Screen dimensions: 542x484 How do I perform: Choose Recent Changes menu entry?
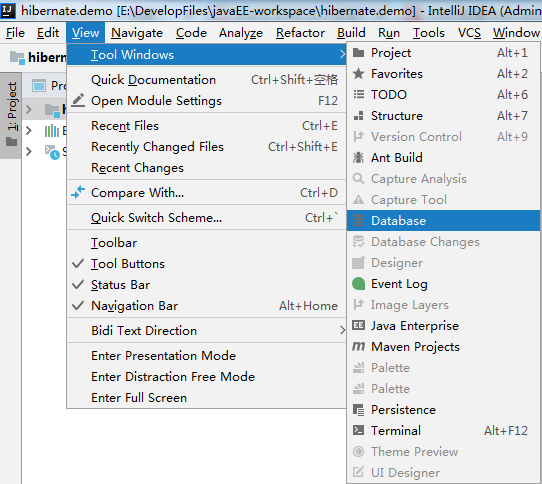pos(206,168)
